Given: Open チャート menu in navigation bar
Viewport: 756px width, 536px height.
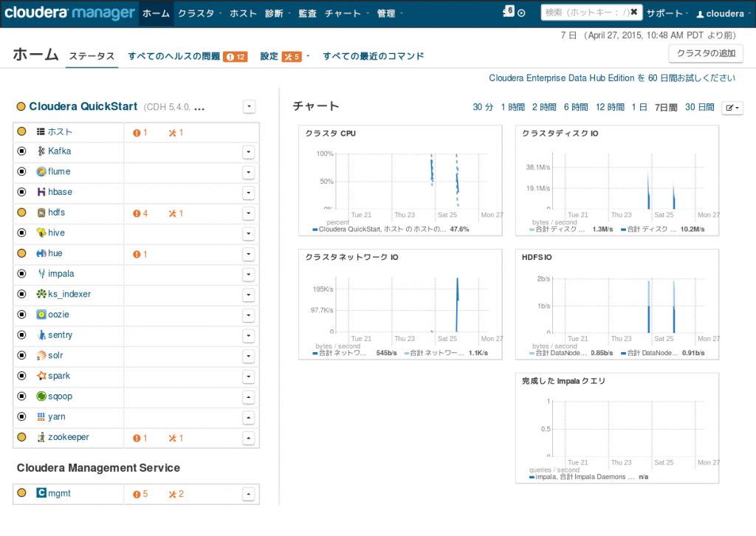Looking at the screenshot, I should (346, 13).
